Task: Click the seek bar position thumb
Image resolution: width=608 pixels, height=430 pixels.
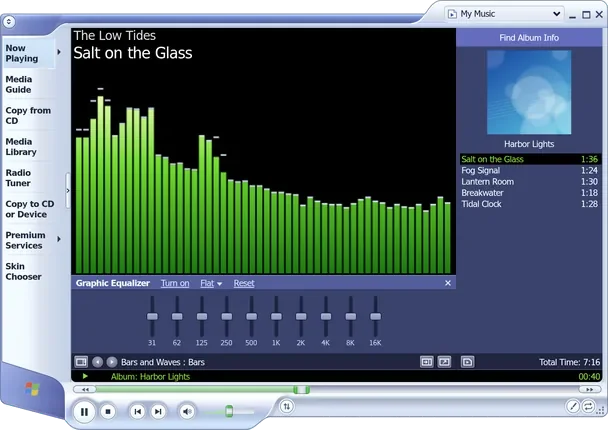Action: point(301,389)
